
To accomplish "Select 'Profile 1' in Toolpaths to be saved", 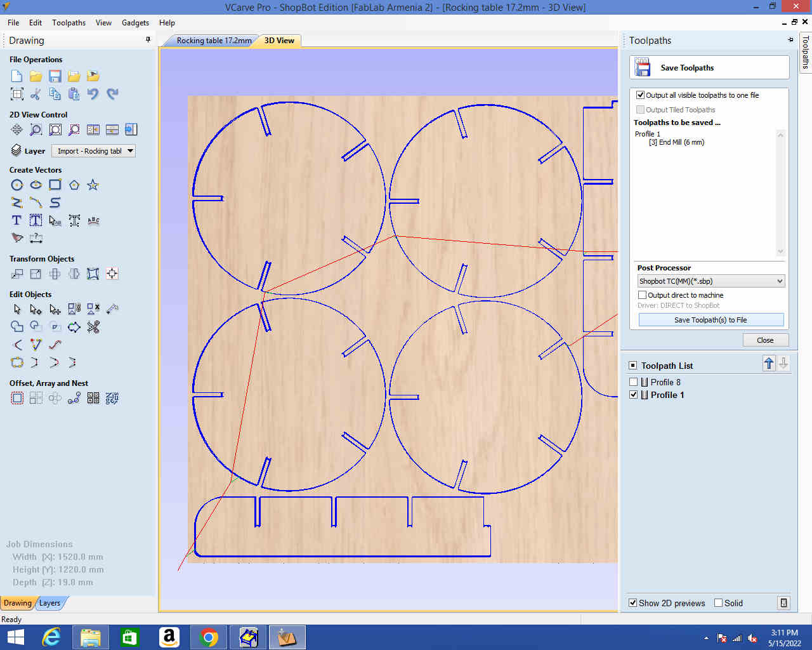I will tap(648, 134).
